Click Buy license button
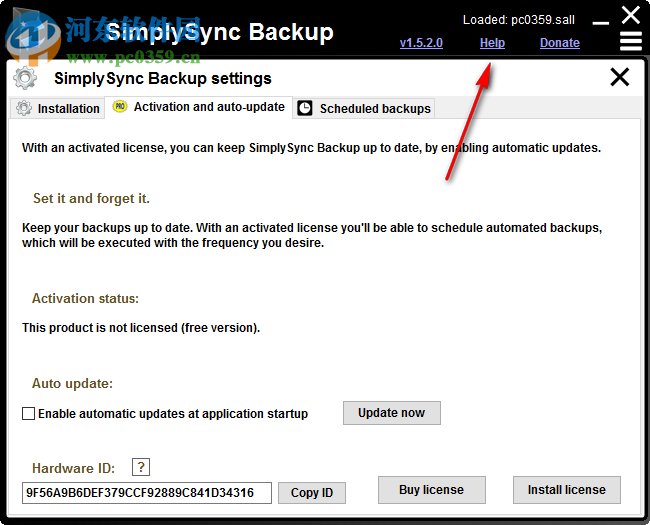This screenshot has width=650, height=525. (x=432, y=490)
